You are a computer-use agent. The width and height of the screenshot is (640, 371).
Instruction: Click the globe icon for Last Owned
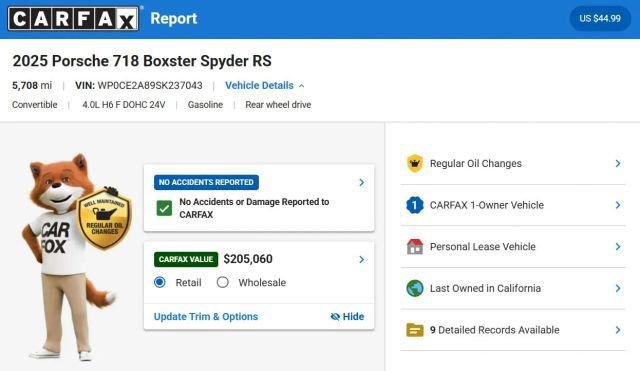[x=415, y=288]
